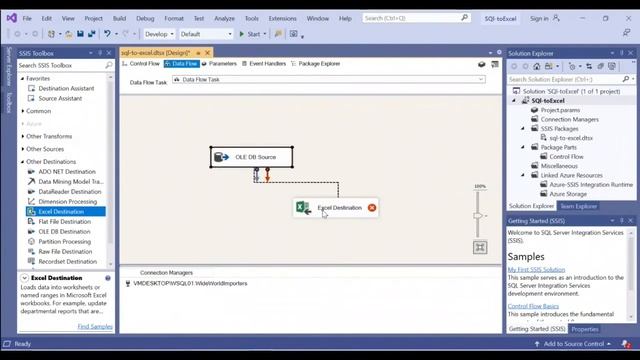
Task: Select Azure Storage node
Action: [x=568, y=194]
